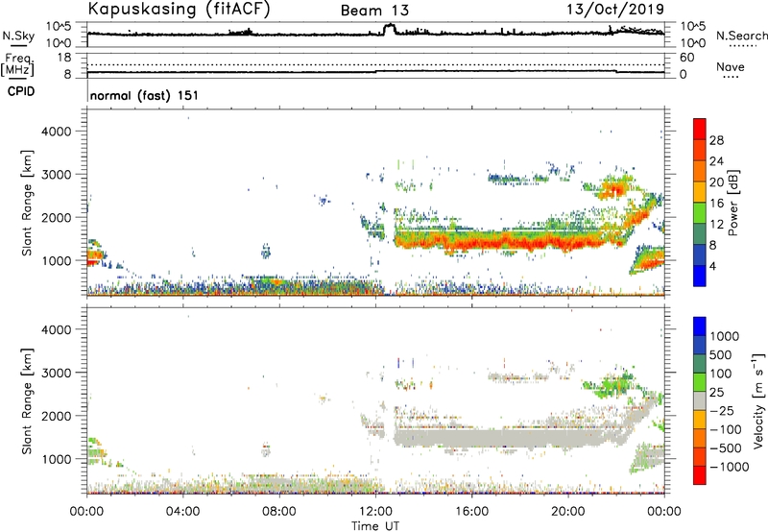Click the '-100' value on velocity colorbar

(725, 429)
